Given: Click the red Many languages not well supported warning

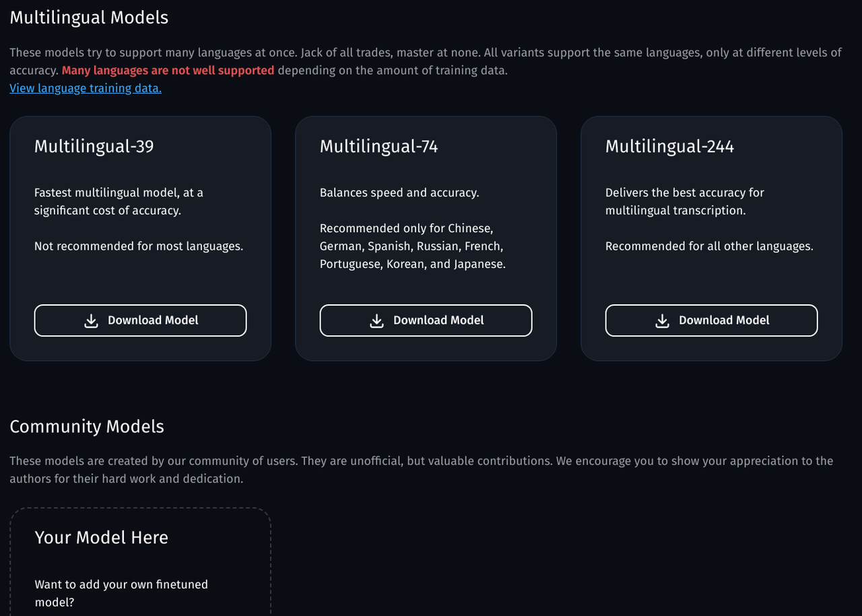Looking at the screenshot, I should point(168,70).
